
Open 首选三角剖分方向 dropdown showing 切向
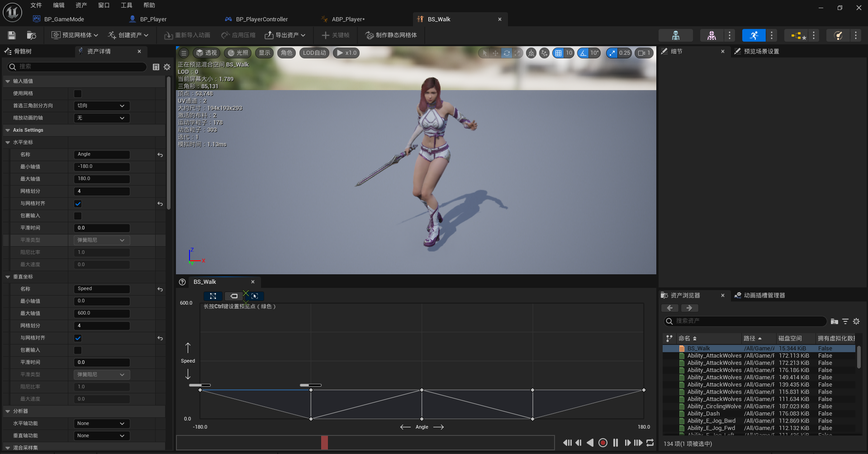click(x=101, y=106)
